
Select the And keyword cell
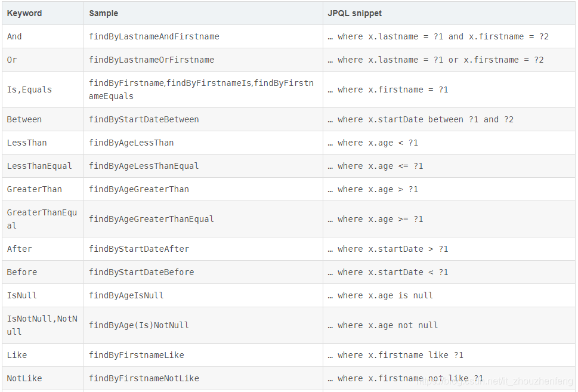tap(14, 36)
